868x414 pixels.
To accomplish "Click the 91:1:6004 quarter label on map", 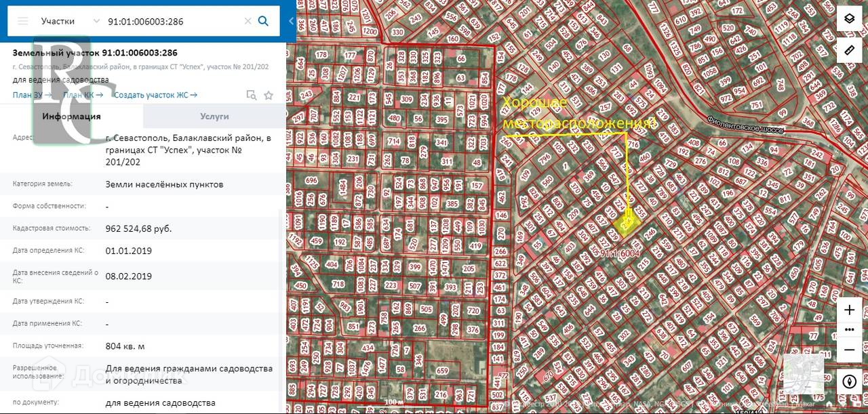I will point(619,253).
